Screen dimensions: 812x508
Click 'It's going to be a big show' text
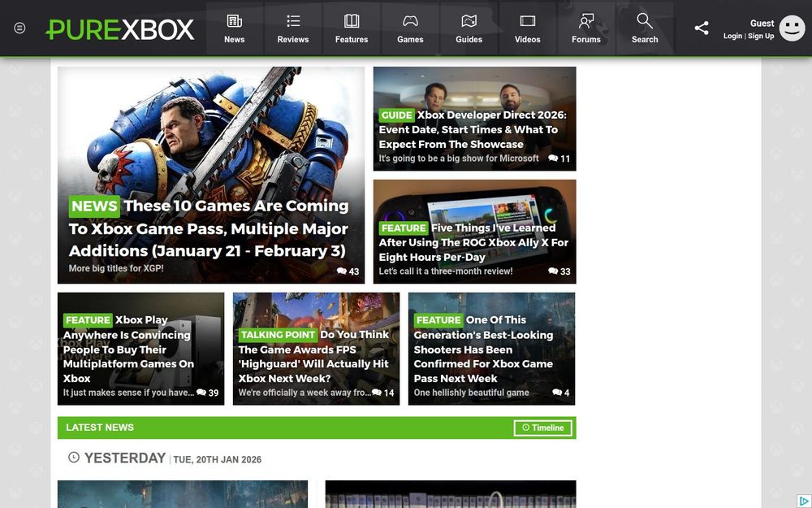pos(459,158)
